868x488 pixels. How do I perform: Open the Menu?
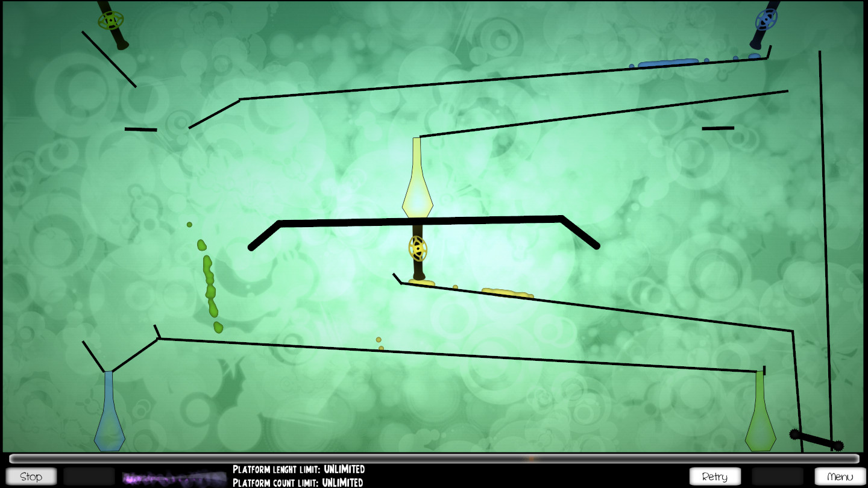click(x=839, y=475)
